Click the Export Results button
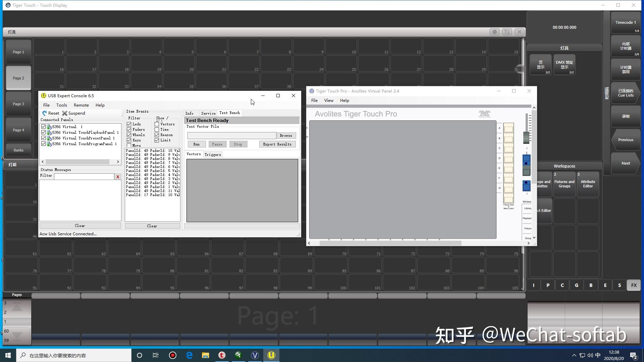Viewport: 644px width, 362px height. [277, 144]
